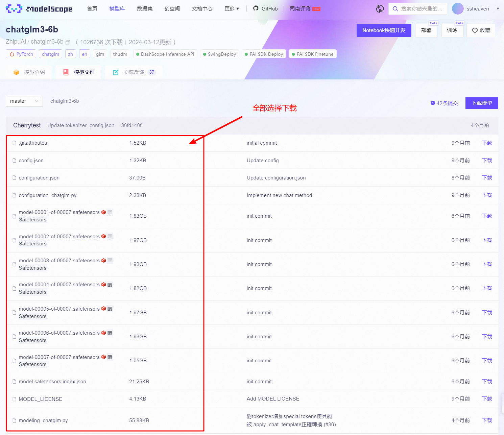Expand the sheaven account menu arrow
The height and width of the screenshot is (435, 504).
point(498,8)
